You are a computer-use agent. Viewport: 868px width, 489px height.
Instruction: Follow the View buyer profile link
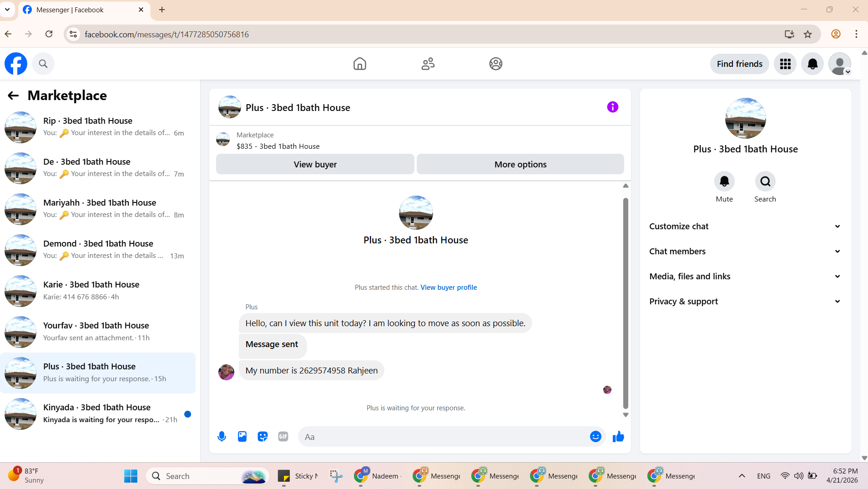(x=449, y=287)
